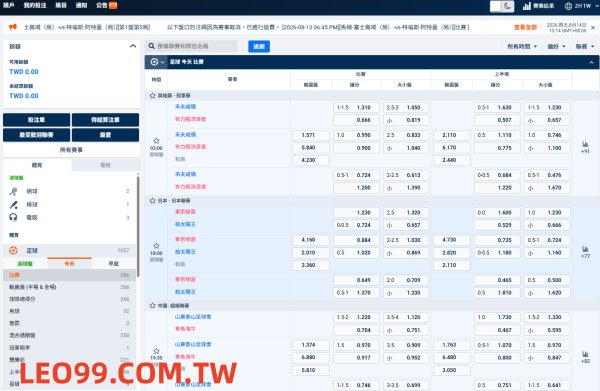Toggle favorite star for the 03:00 match

tap(156, 141)
